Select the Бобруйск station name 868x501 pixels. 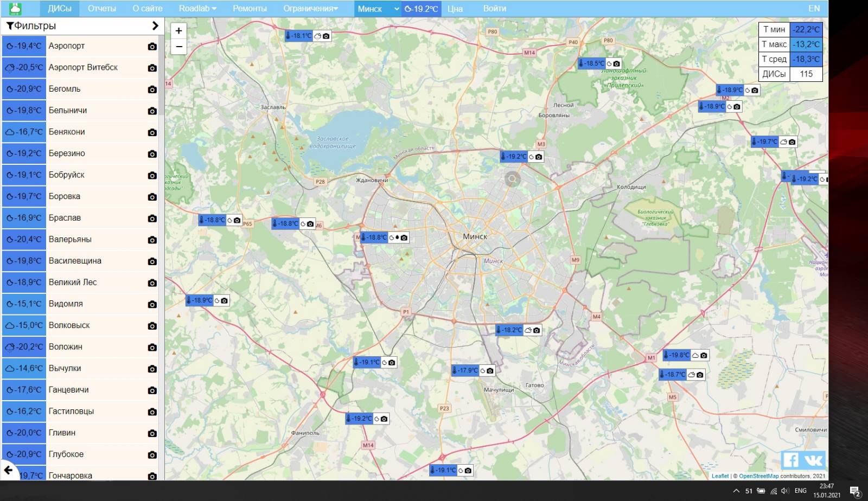click(x=67, y=175)
